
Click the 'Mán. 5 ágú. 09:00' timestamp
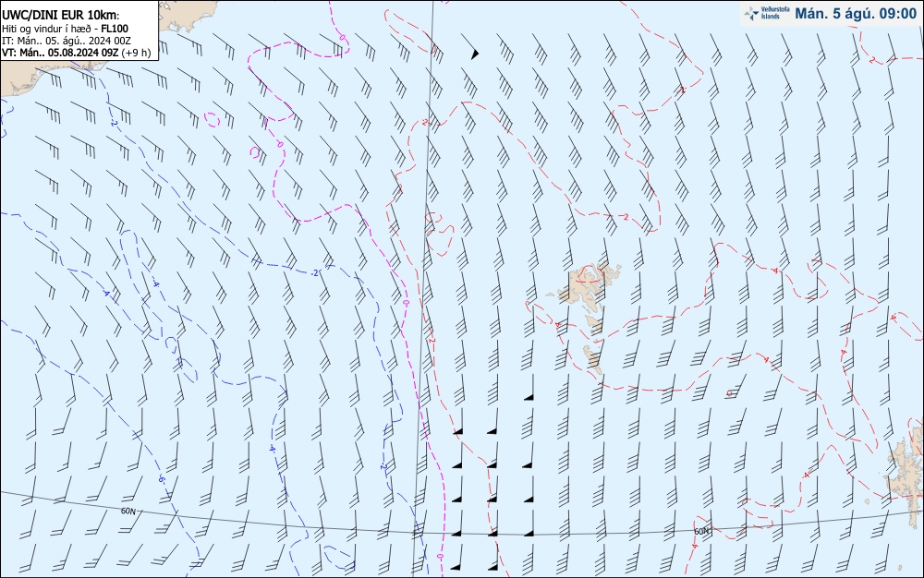(x=856, y=14)
